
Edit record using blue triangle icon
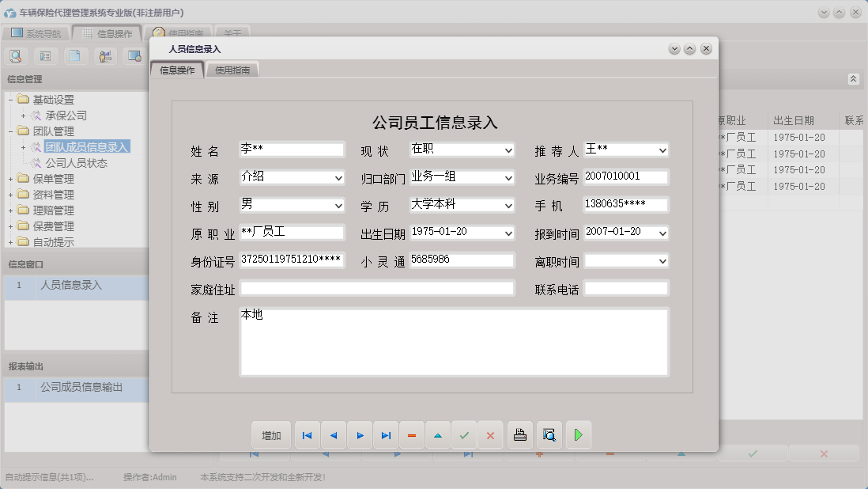point(438,434)
